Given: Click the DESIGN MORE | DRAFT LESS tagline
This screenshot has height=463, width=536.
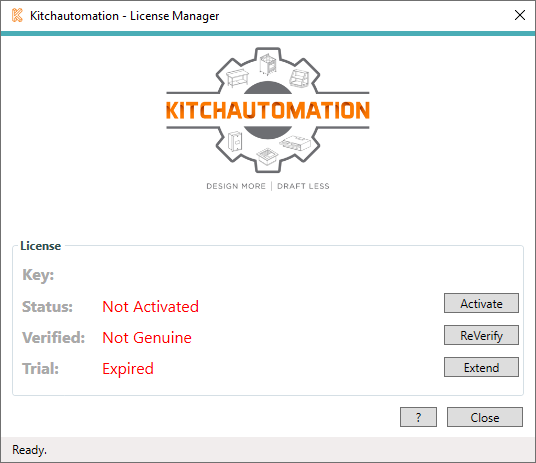Looking at the screenshot, I should point(268,186).
